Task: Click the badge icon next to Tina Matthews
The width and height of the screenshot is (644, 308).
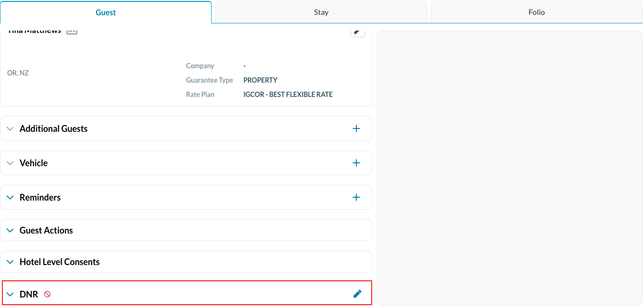Action: [x=71, y=30]
